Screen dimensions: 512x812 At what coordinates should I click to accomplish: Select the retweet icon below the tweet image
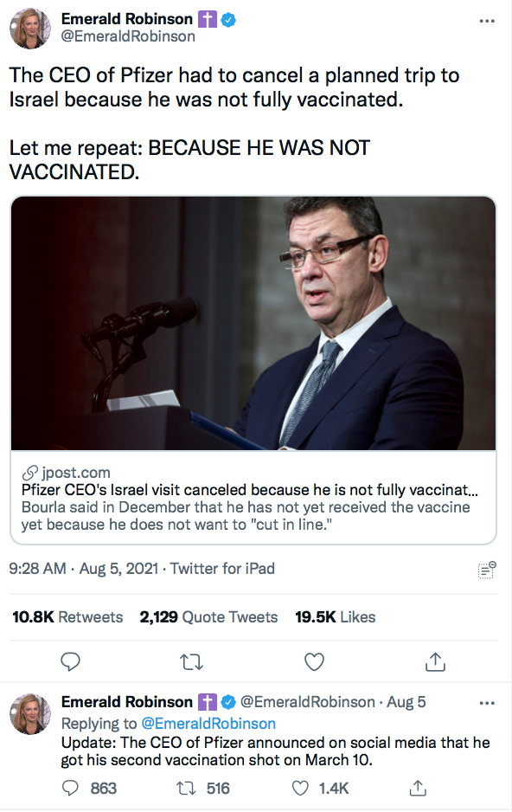tap(192, 661)
